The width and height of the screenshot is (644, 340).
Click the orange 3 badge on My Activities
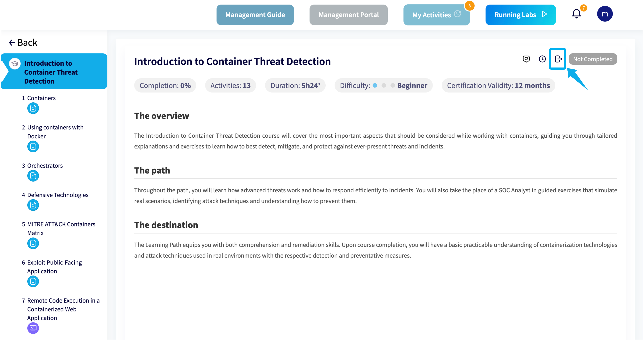[x=469, y=6]
